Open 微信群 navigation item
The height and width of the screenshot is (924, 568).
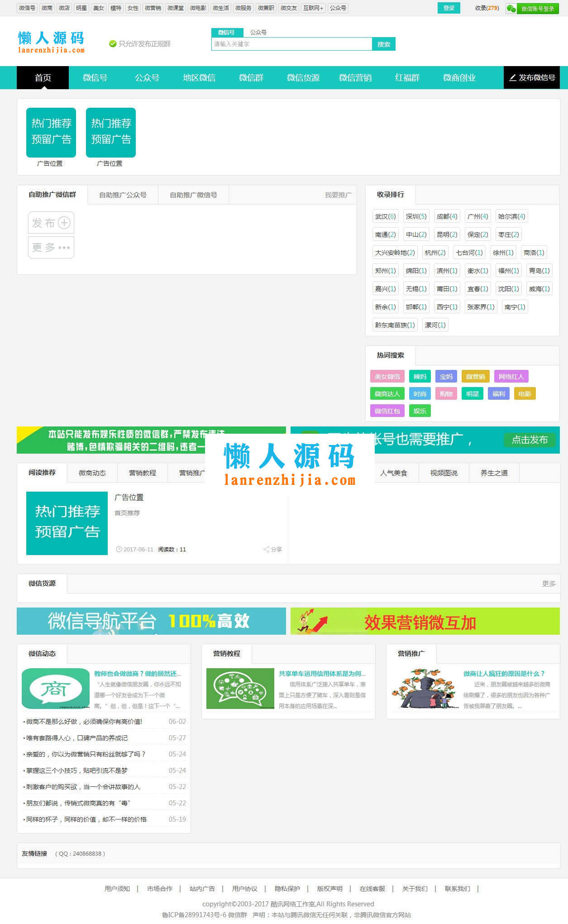(x=251, y=78)
